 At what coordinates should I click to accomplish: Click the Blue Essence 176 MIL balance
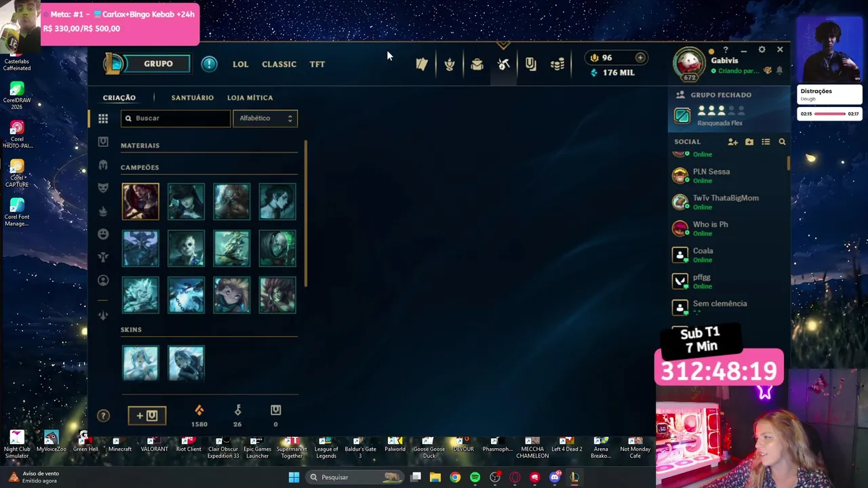(612, 73)
